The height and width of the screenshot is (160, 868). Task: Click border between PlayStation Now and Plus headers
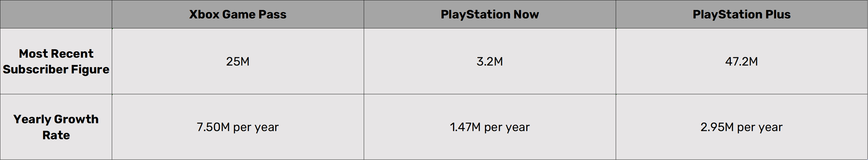616,14
